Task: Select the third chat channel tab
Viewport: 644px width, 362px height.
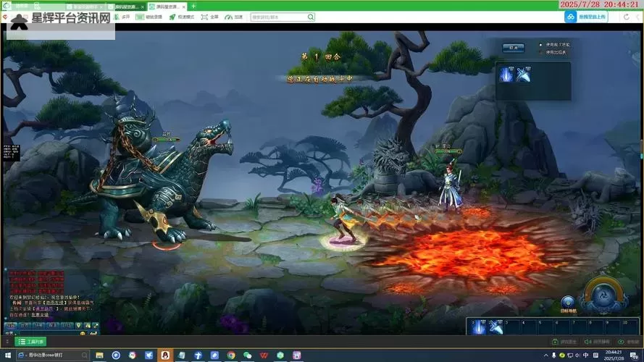Action: [38, 325]
